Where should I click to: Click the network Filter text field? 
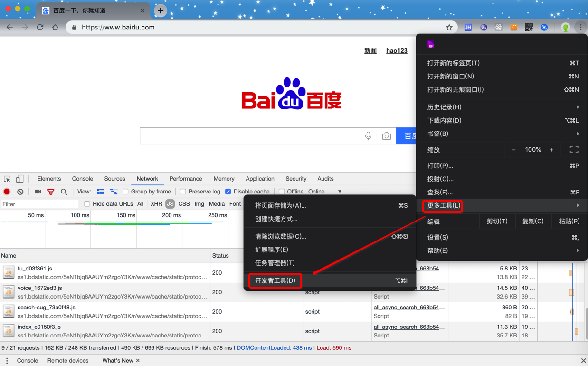pos(40,204)
